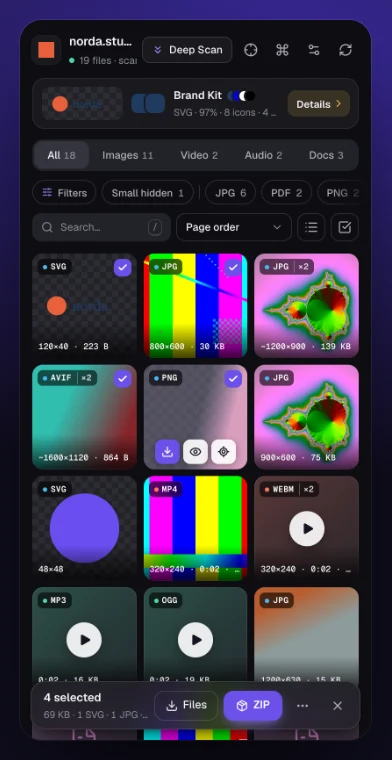Uncheck the SVG 120×40 norda logo card
The image size is (392, 760).
pos(123,268)
